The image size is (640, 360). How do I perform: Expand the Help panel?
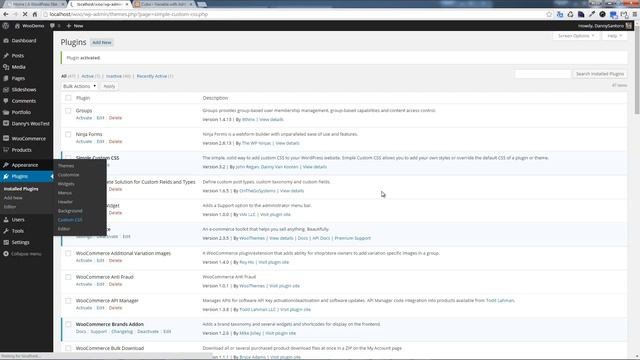coord(614,36)
